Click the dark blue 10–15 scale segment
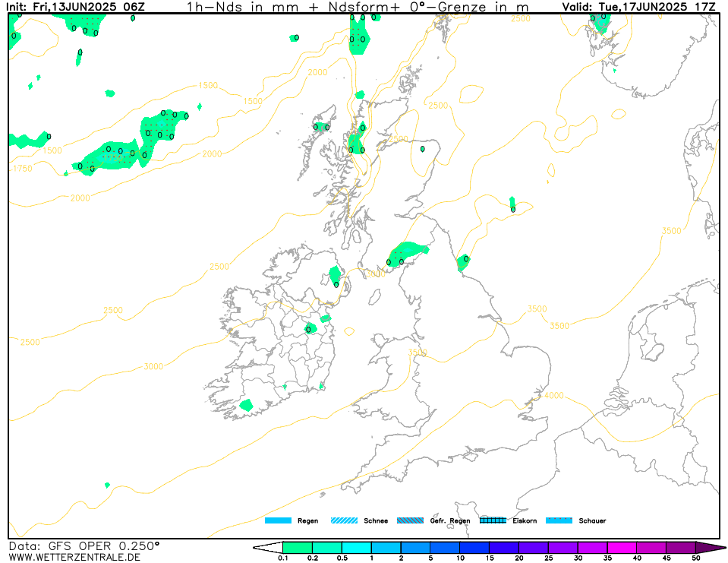Image resolution: width=728 pixels, height=563 pixels. click(474, 548)
